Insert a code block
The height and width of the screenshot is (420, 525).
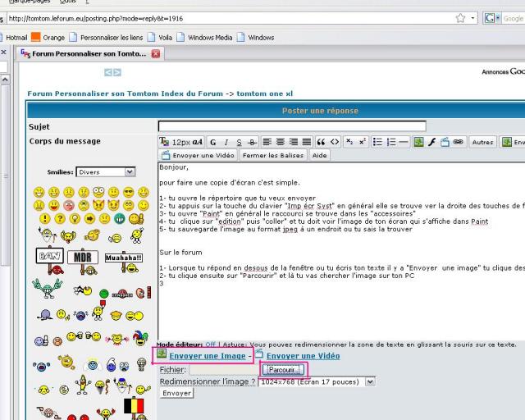[x=335, y=142]
